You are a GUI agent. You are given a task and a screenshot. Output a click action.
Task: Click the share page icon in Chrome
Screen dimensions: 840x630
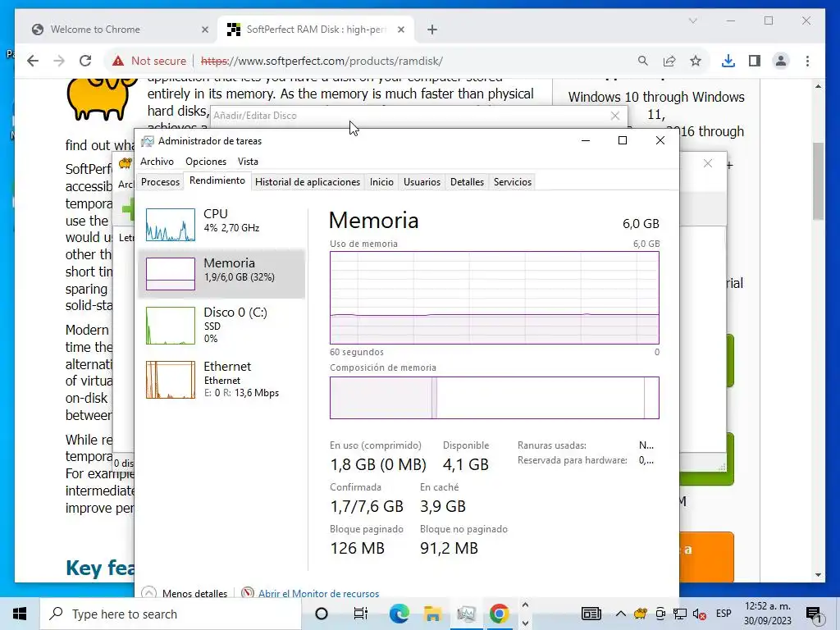(669, 61)
